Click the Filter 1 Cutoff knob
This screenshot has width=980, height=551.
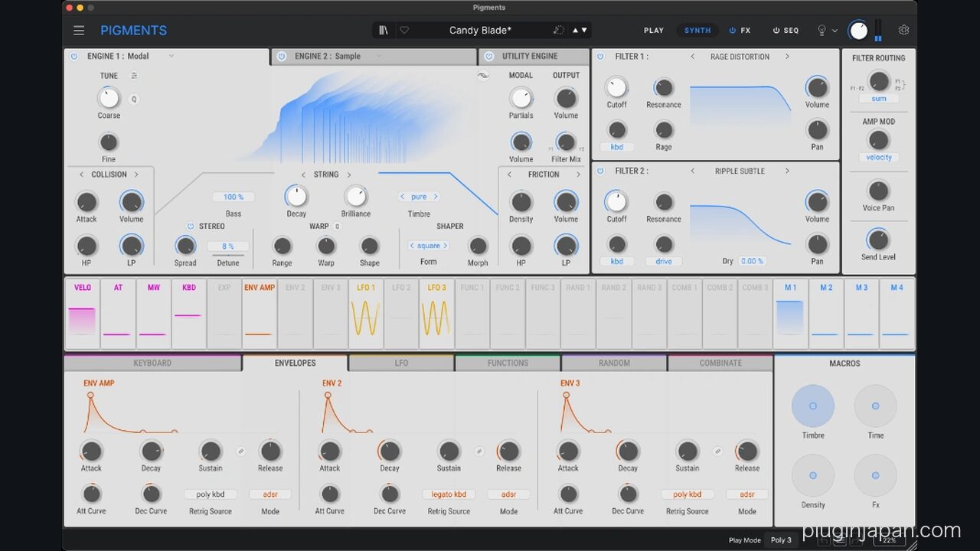click(x=616, y=88)
